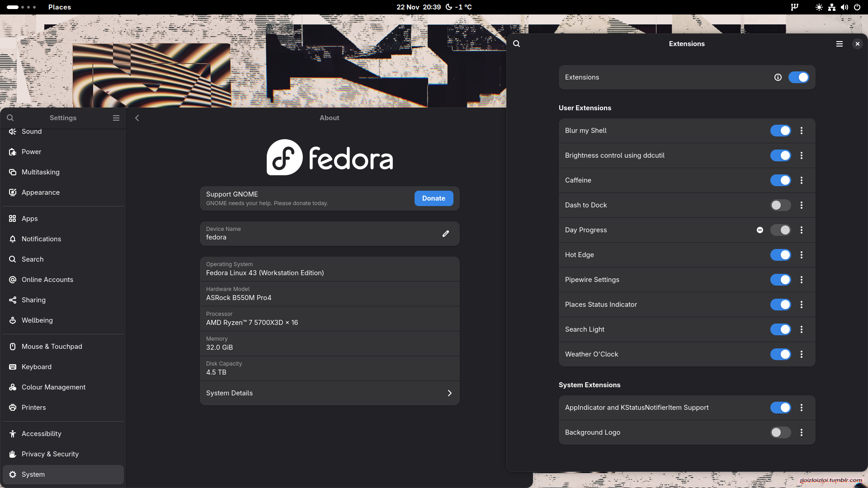Click the Settings search magnifier icon

tap(10, 118)
